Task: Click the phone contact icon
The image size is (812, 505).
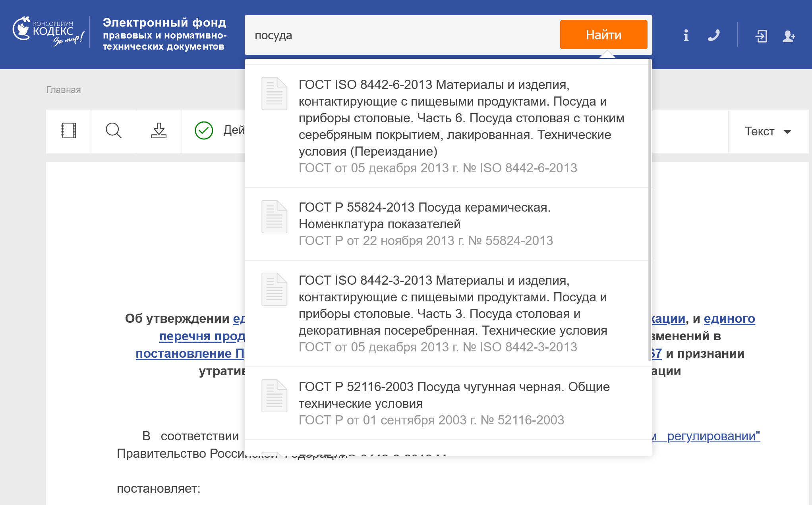Action: pyautogui.click(x=713, y=35)
